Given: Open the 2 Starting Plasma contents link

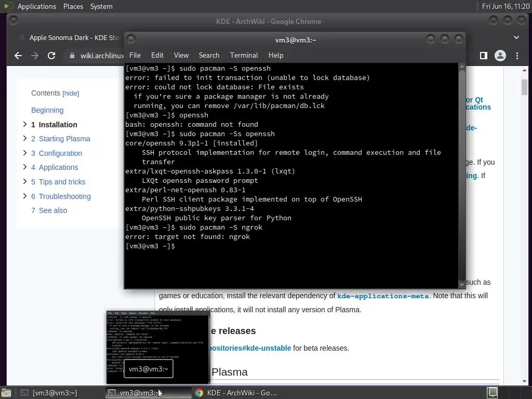Looking at the screenshot, I should tap(61, 139).
